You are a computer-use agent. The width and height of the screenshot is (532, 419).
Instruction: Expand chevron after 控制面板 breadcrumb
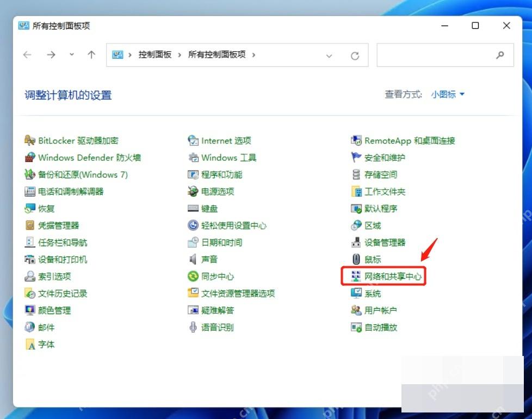click(180, 55)
